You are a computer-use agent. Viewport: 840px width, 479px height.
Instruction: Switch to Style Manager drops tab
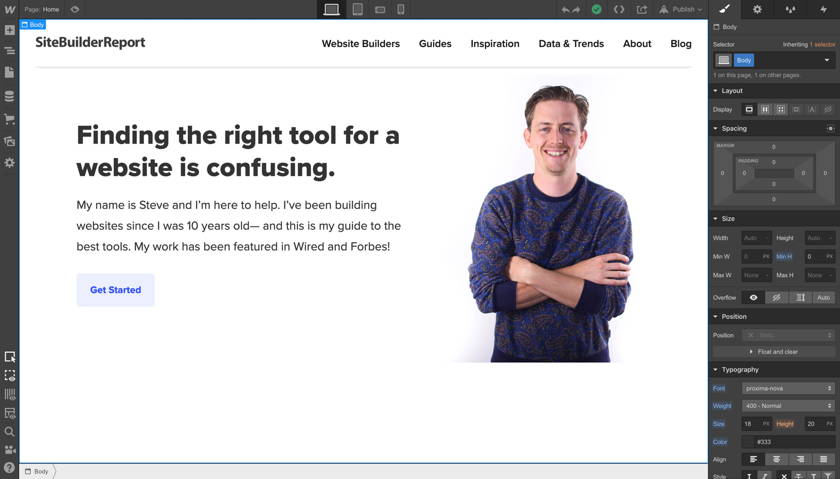coord(790,9)
